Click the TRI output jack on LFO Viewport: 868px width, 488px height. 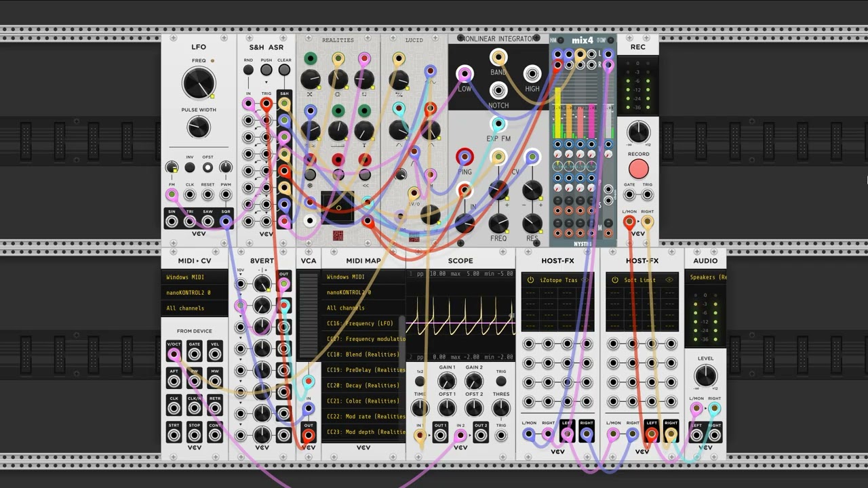tap(190, 222)
